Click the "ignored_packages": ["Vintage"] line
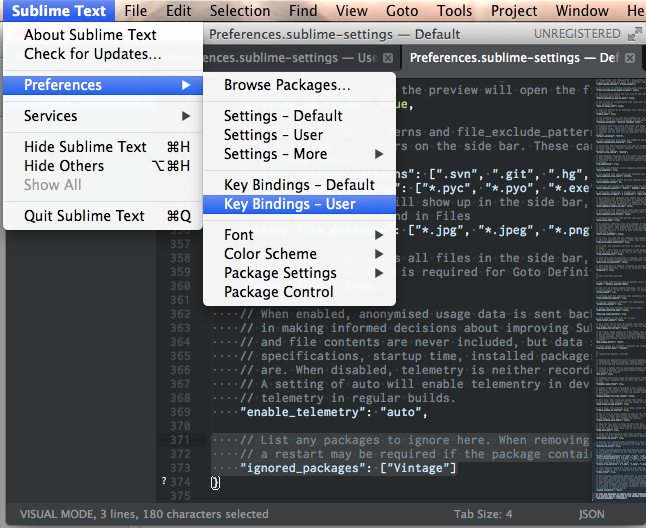This screenshot has height=528, width=646. click(348, 468)
